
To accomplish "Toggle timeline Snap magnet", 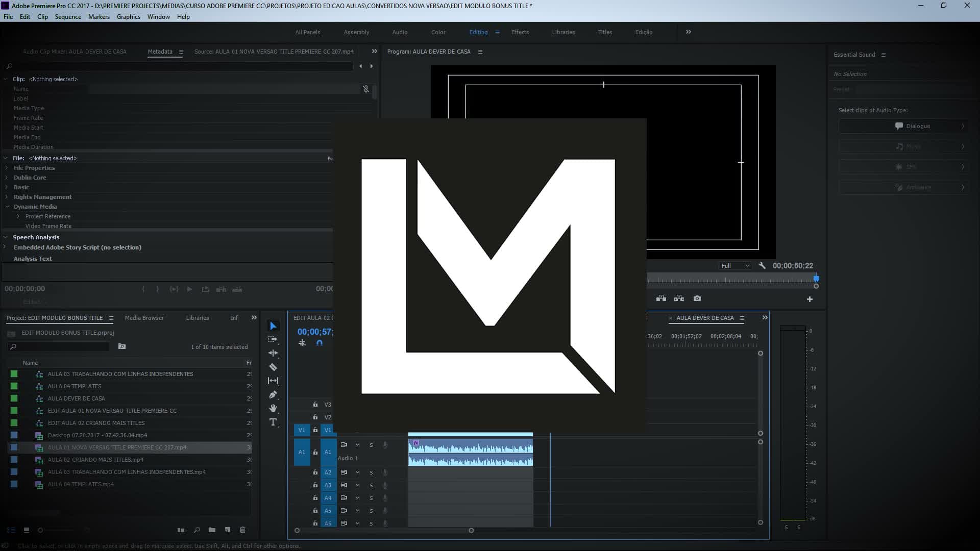I will pyautogui.click(x=320, y=343).
